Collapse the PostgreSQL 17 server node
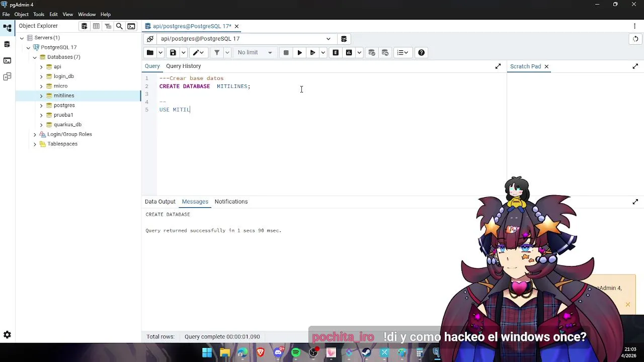Viewport: 644px width, 362px height. pyautogui.click(x=28, y=47)
